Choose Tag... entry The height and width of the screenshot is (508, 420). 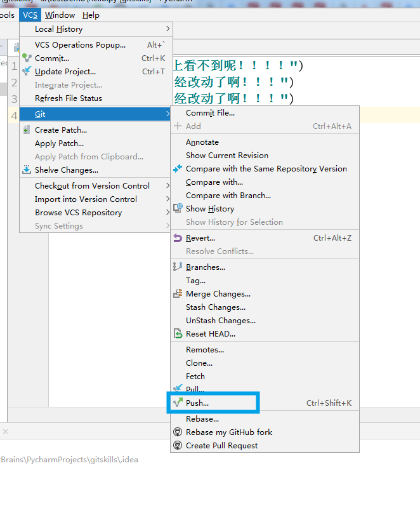(x=265, y=280)
